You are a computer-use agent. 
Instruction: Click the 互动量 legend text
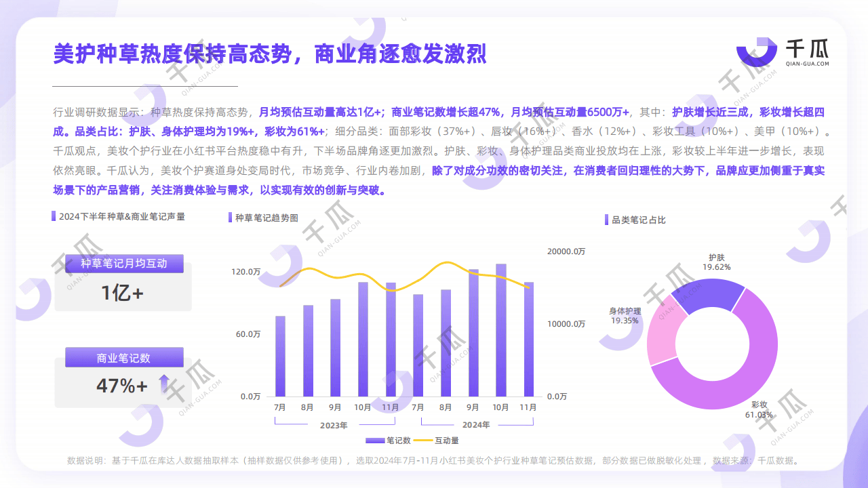447,440
